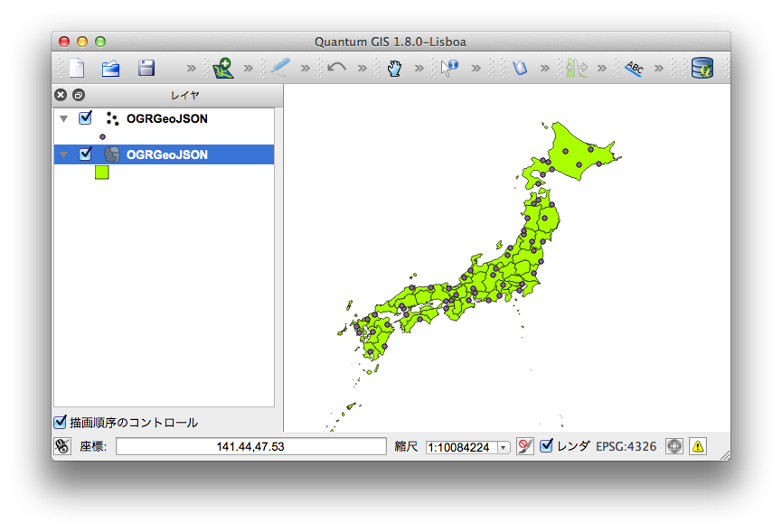Image resolution: width=782 pixels, height=532 pixels.
Task: Add a new vector layer
Action: (221, 67)
